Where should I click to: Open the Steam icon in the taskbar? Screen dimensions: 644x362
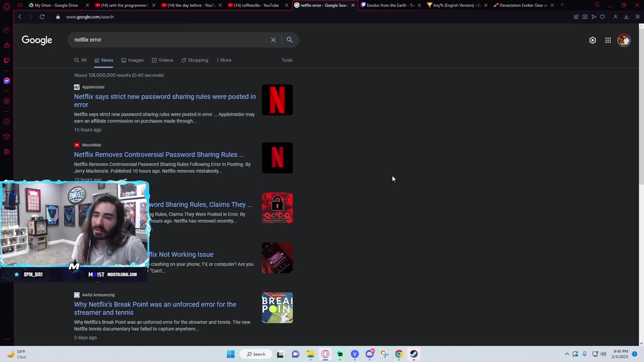click(x=414, y=354)
